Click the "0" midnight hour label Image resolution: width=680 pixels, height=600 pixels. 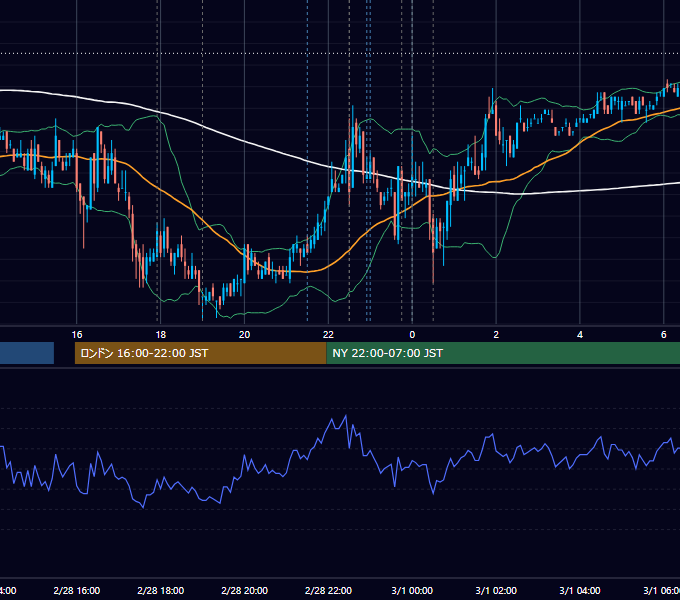(x=412, y=334)
